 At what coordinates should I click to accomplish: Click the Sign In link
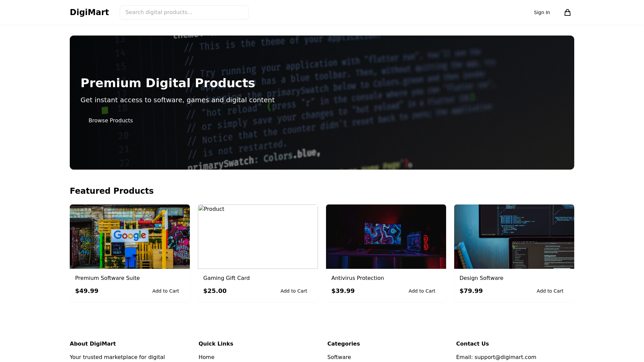click(542, 12)
